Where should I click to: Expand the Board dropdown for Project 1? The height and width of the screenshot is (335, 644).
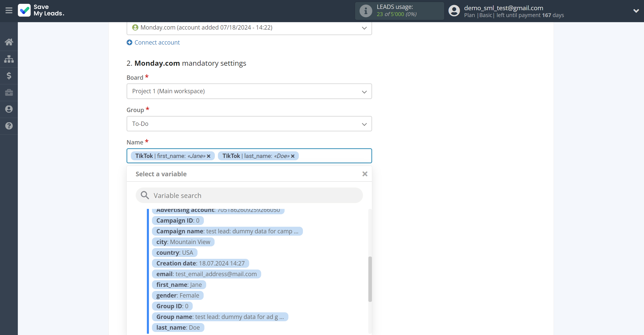coord(364,91)
